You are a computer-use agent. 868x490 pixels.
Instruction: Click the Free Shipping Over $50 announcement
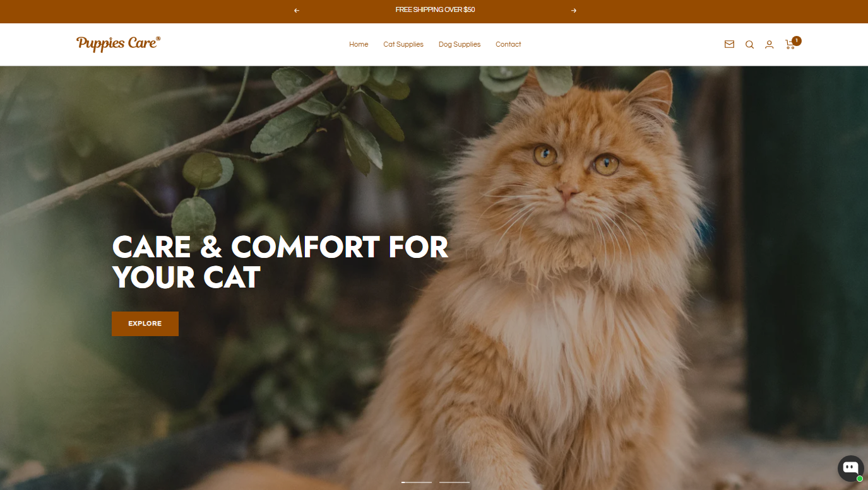coord(435,10)
